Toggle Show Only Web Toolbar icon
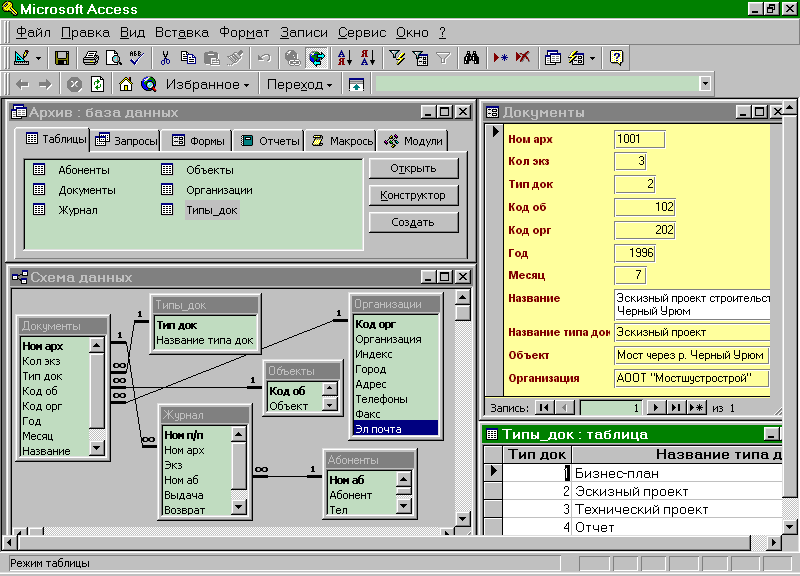Image resolution: width=800 pixels, height=576 pixels. tap(356, 84)
